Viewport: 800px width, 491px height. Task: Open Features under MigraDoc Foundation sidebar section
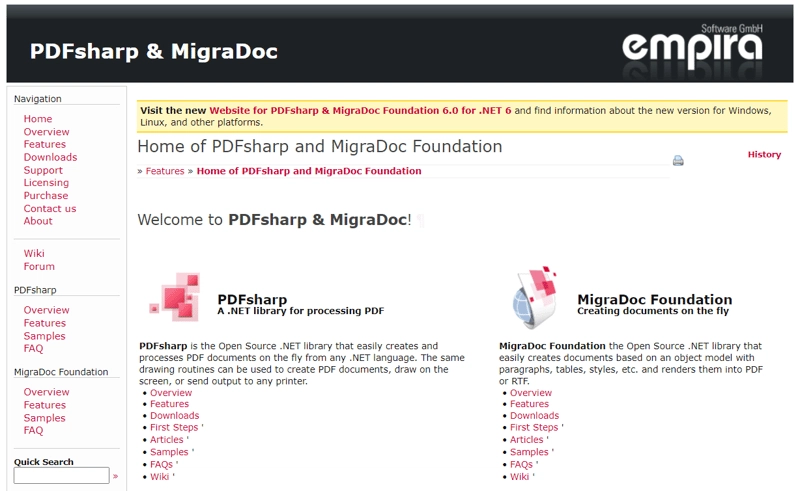(x=44, y=405)
